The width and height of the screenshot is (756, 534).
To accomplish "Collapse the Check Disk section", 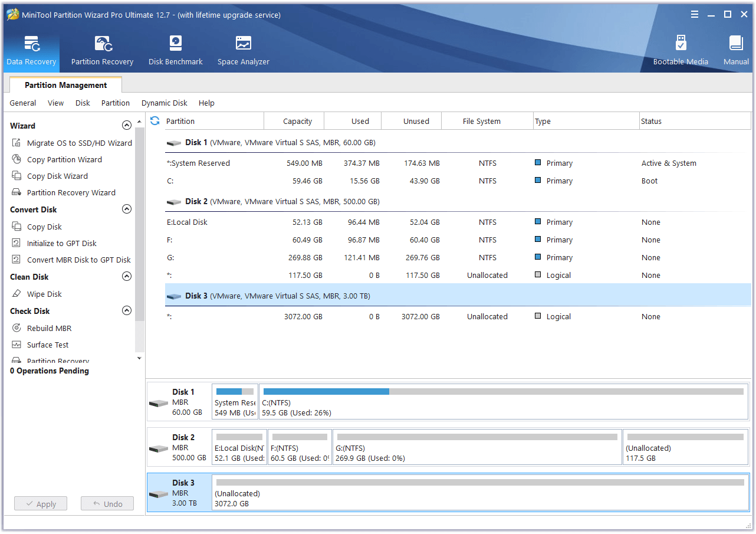I will [x=126, y=310].
